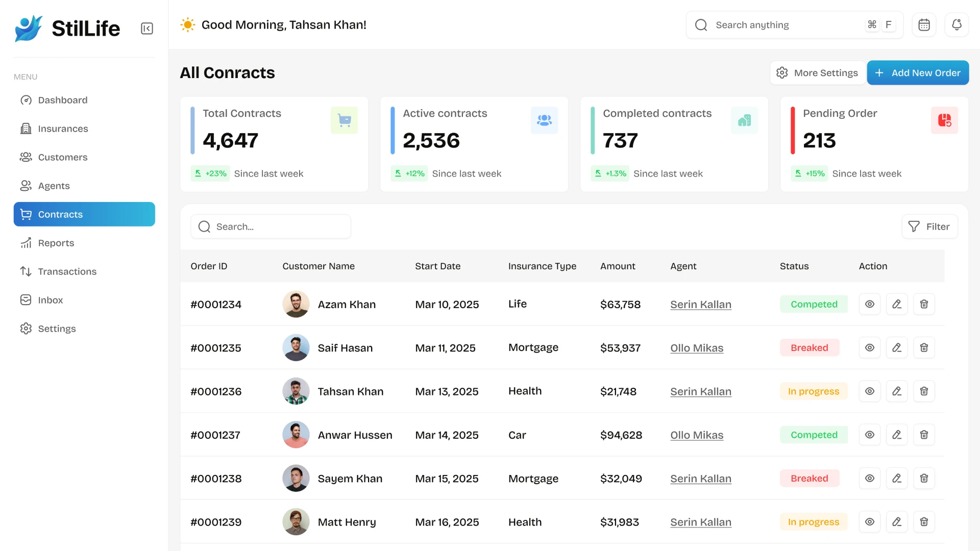Open the Customers section icon
Screen dimensions: 980x551
(26, 157)
